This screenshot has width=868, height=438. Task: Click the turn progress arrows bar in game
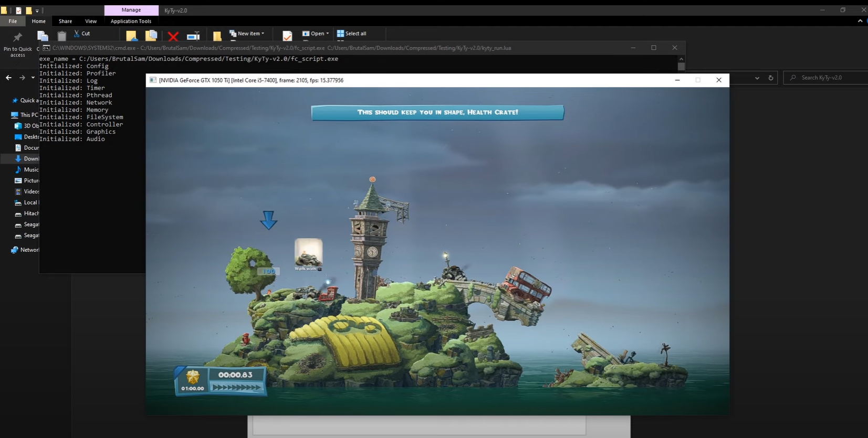(236, 388)
